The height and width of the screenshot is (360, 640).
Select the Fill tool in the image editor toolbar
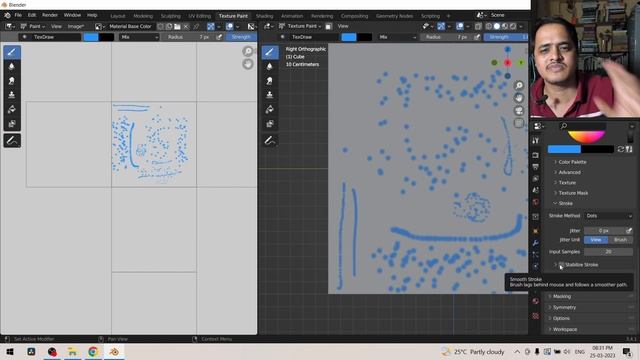(12, 109)
